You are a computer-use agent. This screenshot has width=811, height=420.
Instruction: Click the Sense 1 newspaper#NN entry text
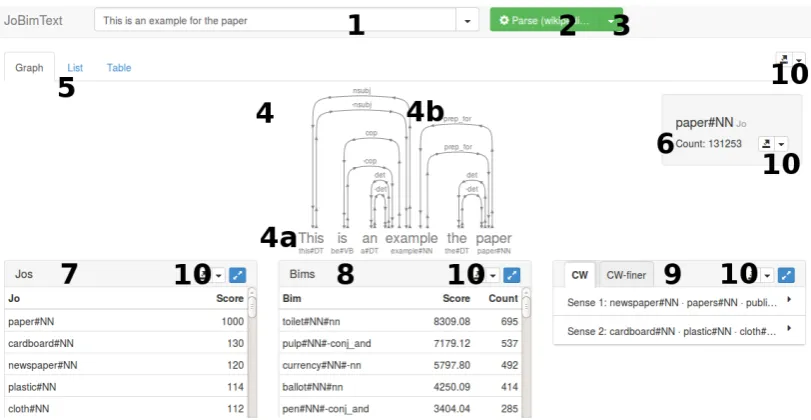click(672, 303)
